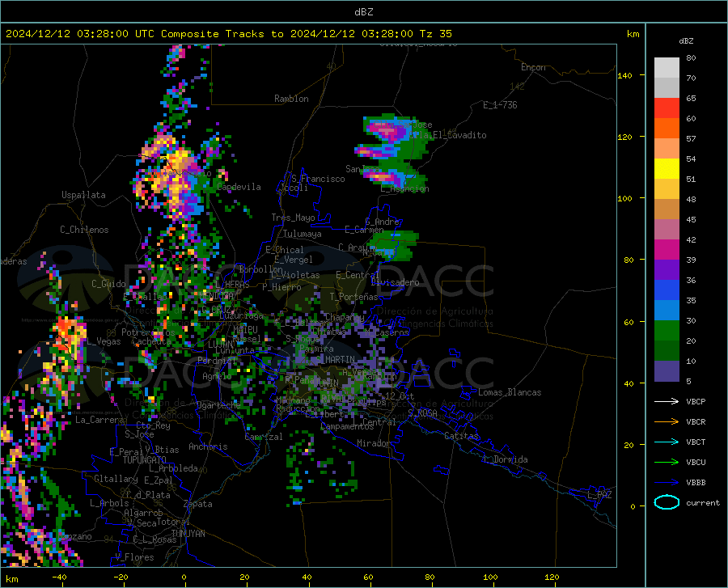Click the Divisadero place label
Viewport: 728px width, 588px height.
(395, 282)
